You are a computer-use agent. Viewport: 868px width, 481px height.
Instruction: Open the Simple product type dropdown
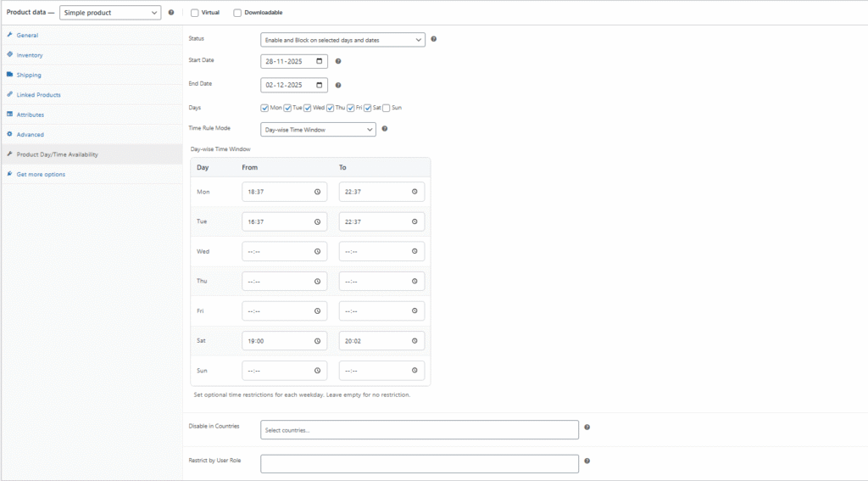coord(110,12)
